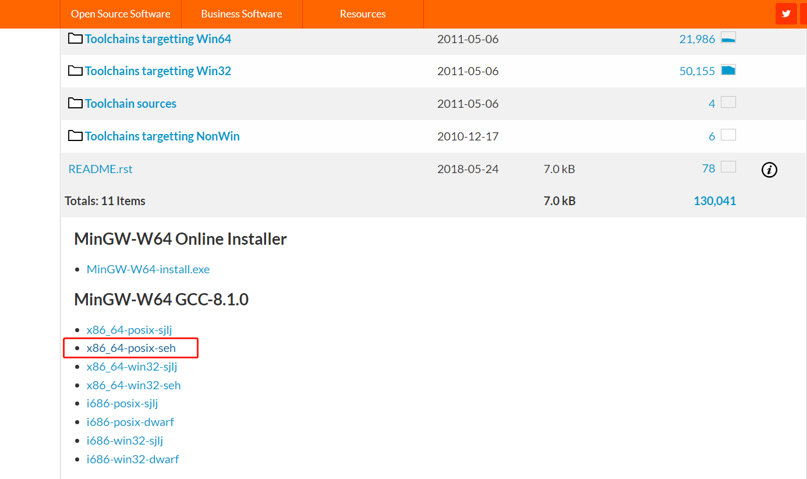Click the MinGW-W64 GCC-8.1.0 heading
The height and width of the screenshot is (479, 807).
pos(161,299)
